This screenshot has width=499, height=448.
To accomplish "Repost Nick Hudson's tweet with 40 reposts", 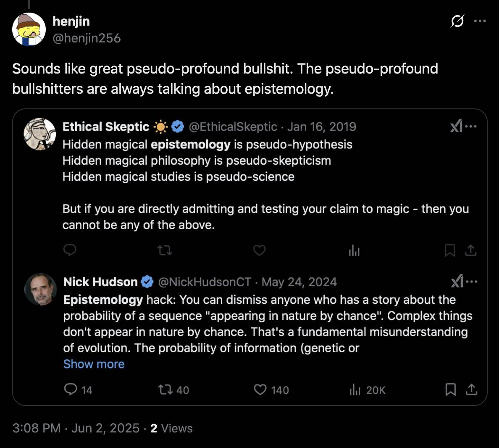I will 174,390.
